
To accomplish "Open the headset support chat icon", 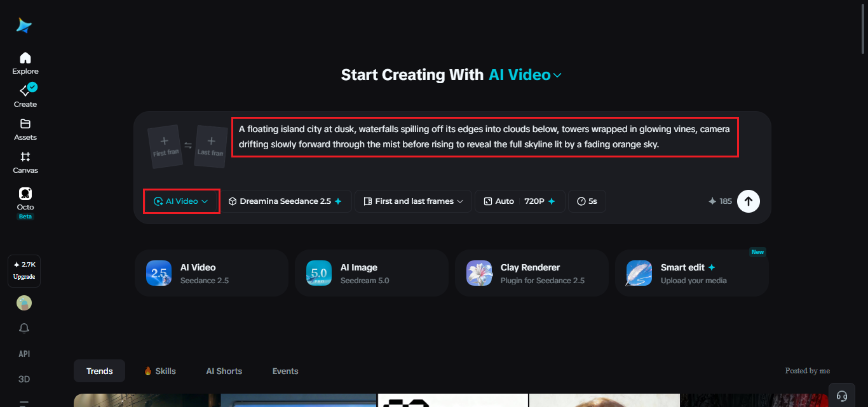I will click(842, 396).
